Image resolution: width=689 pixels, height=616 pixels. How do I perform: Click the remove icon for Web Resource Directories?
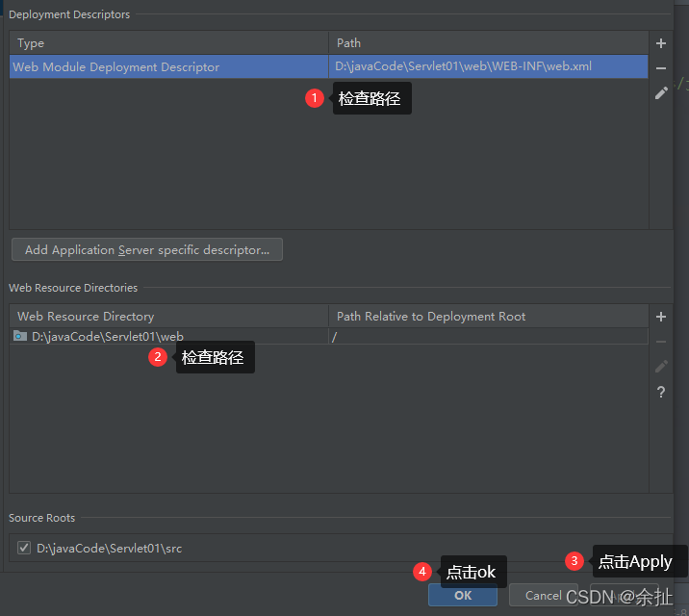pyautogui.click(x=661, y=342)
